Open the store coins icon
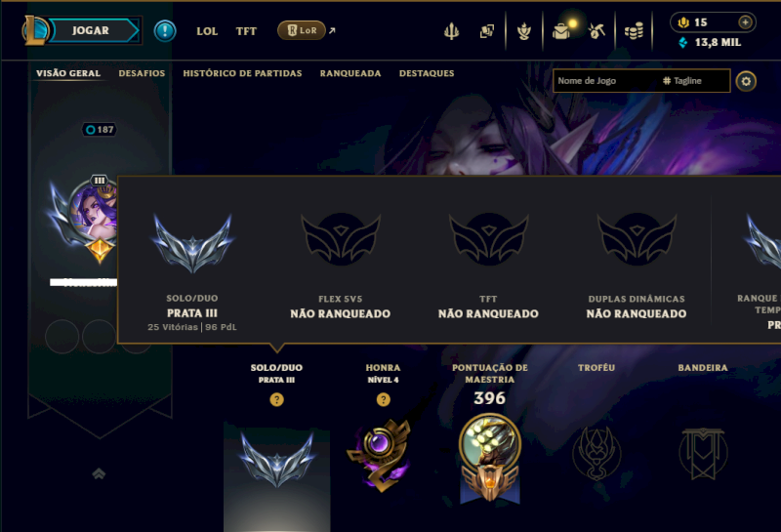Viewport: 781px width, 532px height. tap(634, 32)
